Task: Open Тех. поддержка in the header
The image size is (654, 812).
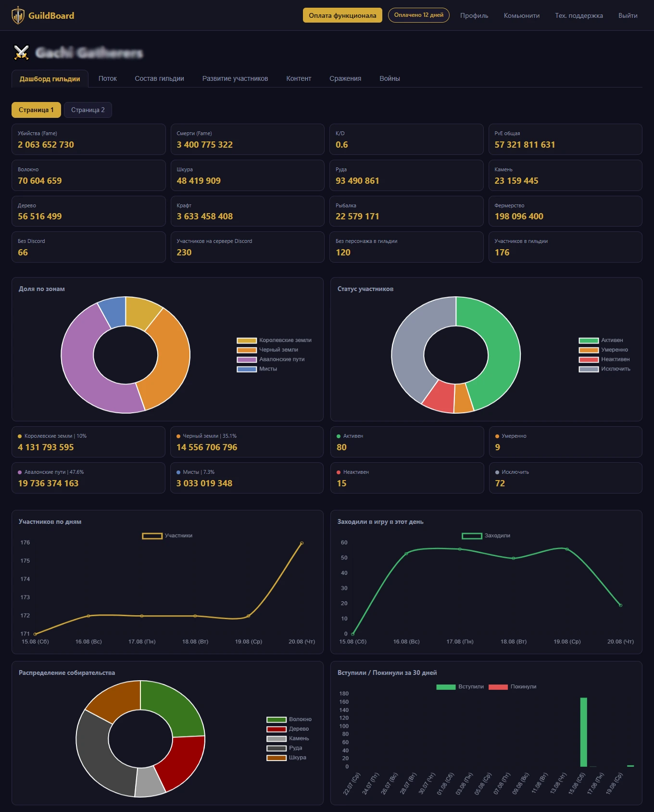Action: pos(579,15)
